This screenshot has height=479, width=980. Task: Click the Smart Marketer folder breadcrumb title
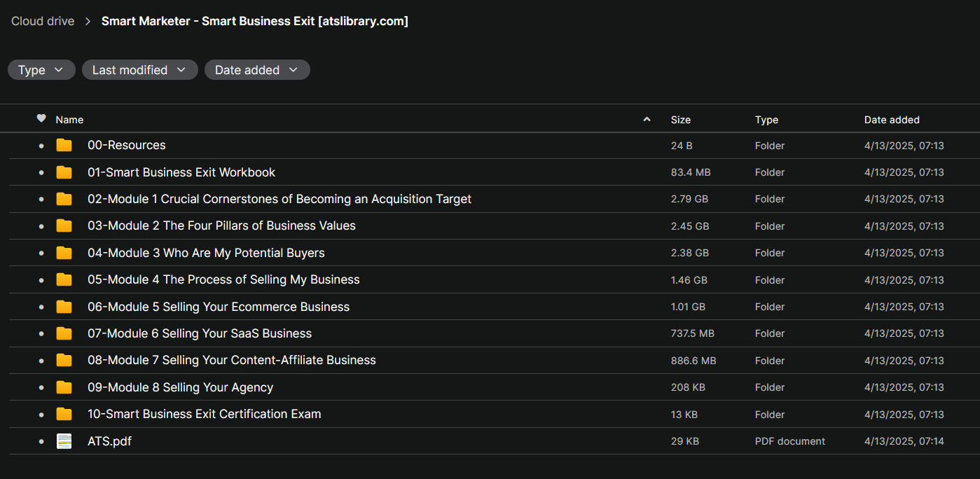255,21
